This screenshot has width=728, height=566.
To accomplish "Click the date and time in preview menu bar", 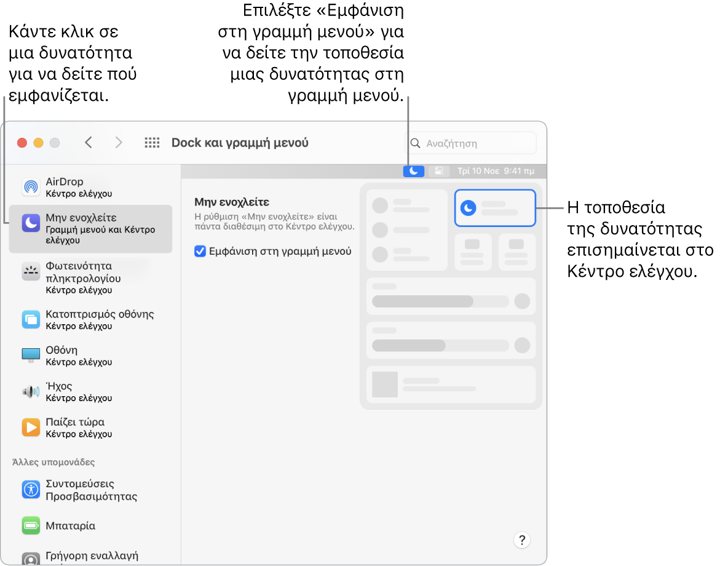I will (496, 171).
